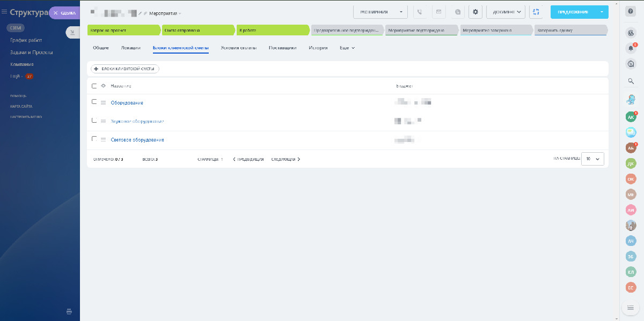Screen dimensions: 644x321
Task: Switch to the Условия оплаты tab
Action: coord(238,48)
